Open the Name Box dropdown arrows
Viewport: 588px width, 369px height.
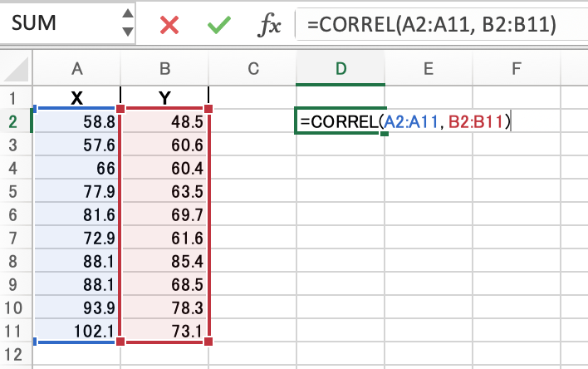pyautogui.click(x=127, y=24)
